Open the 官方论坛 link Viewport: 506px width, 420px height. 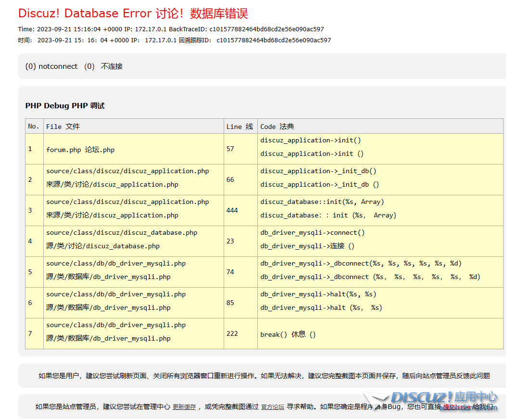pyautogui.click(x=272, y=407)
